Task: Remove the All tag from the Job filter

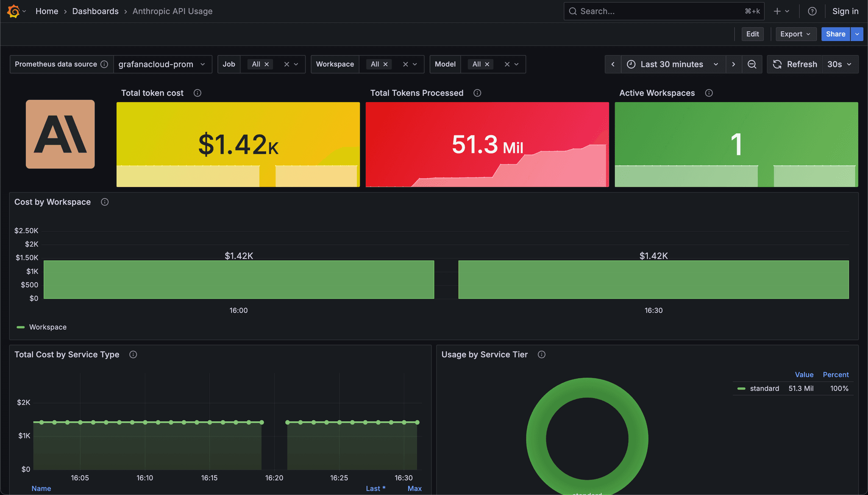Action: point(266,64)
